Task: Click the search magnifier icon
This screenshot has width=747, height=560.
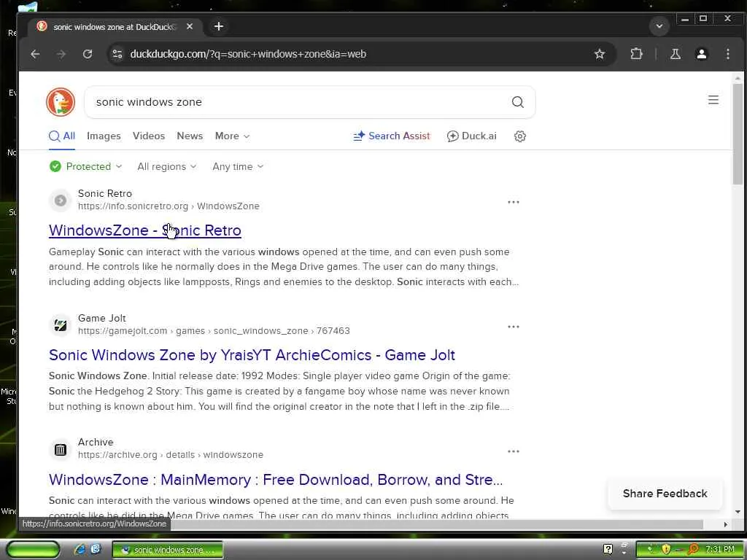Action: 517,102
